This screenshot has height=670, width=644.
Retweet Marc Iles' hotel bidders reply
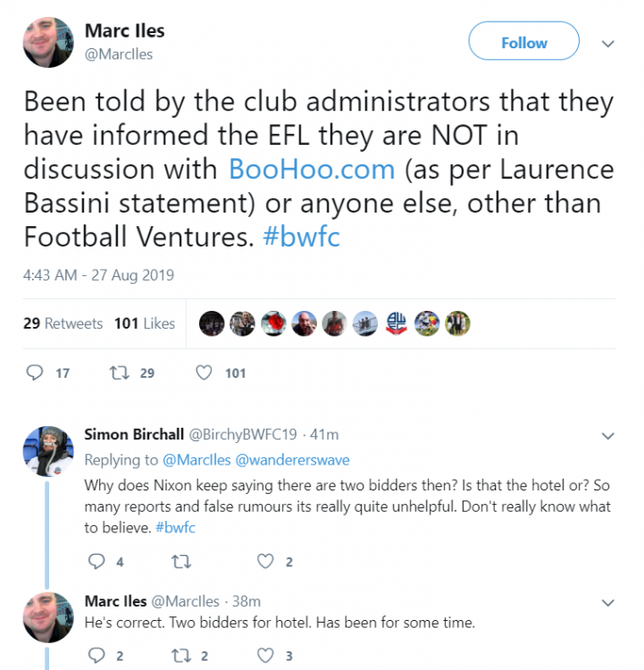click(x=181, y=656)
